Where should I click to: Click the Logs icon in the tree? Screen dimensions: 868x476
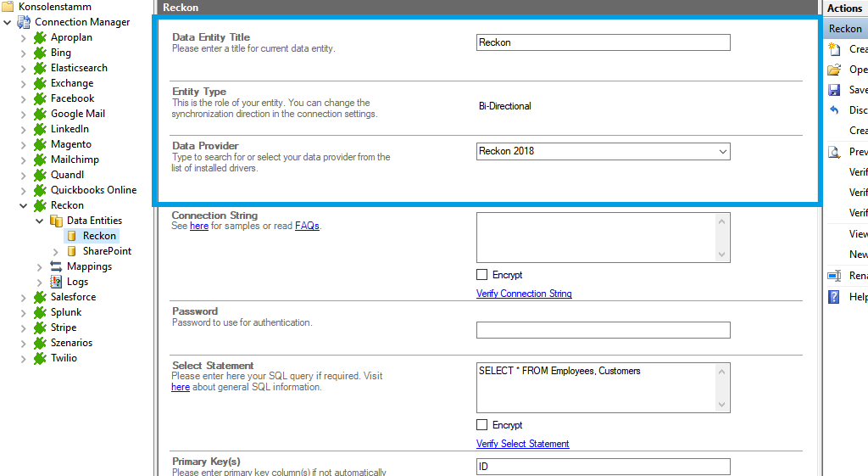(56, 282)
